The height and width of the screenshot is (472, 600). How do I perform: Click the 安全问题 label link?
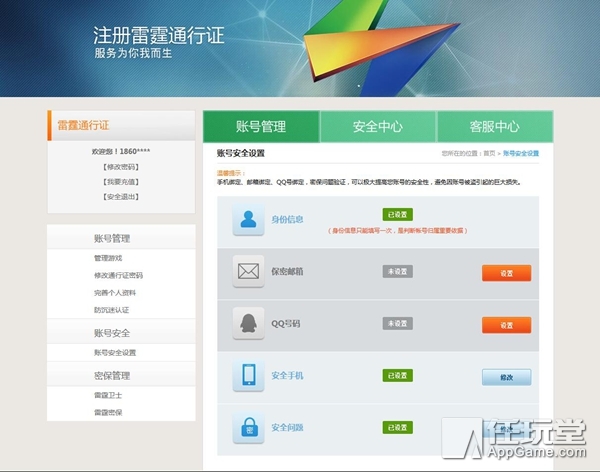[x=287, y=428]
